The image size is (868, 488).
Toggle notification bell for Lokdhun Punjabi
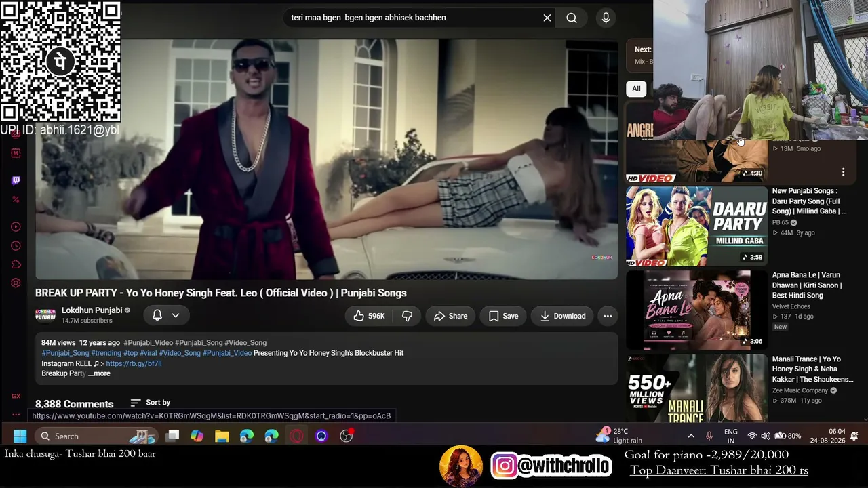[157, 315]
